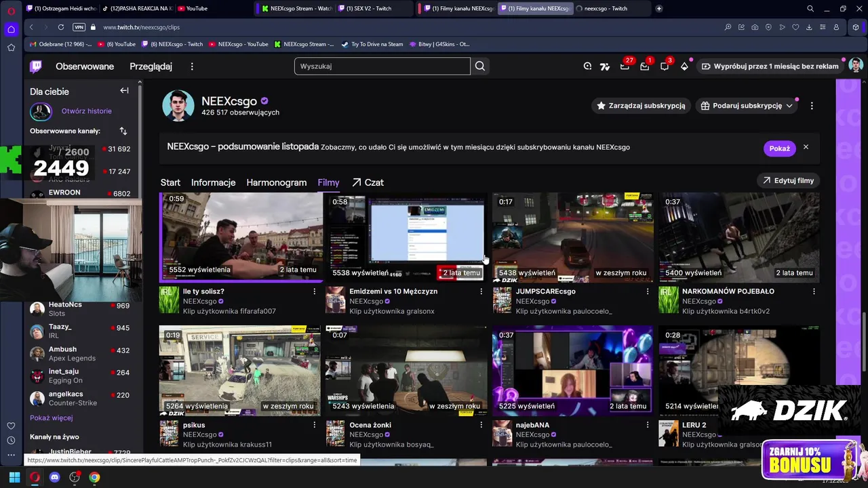Add page to Opera bookmarks heart icon
Image resolution: width=868 pixels, height=488 pixels.
[x=795, y=27]
